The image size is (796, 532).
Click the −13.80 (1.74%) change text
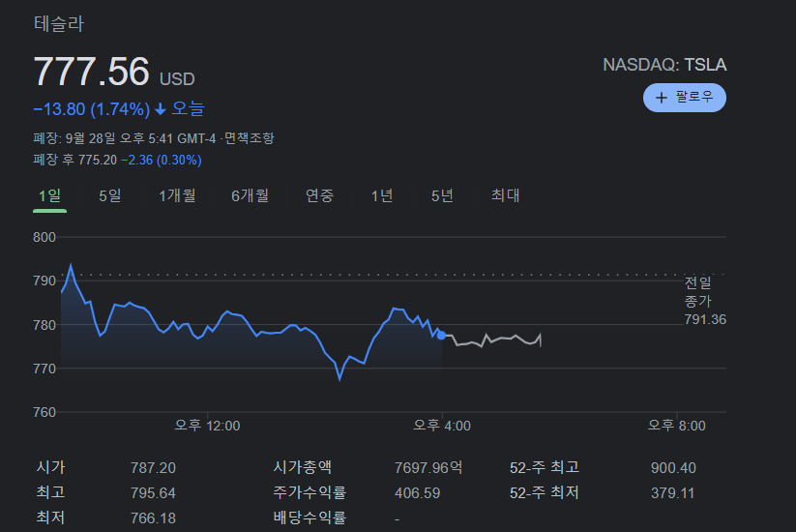(x=91, y=109)
